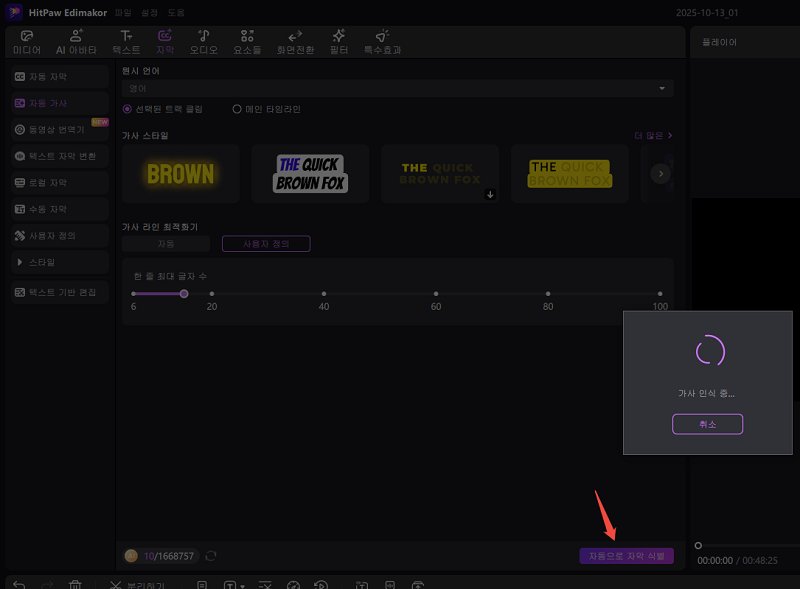The width and height of the screenshot is (800, 589).
Task: Select the 선택된 트랙 클립 radio button
Action: tap(127, 109)
